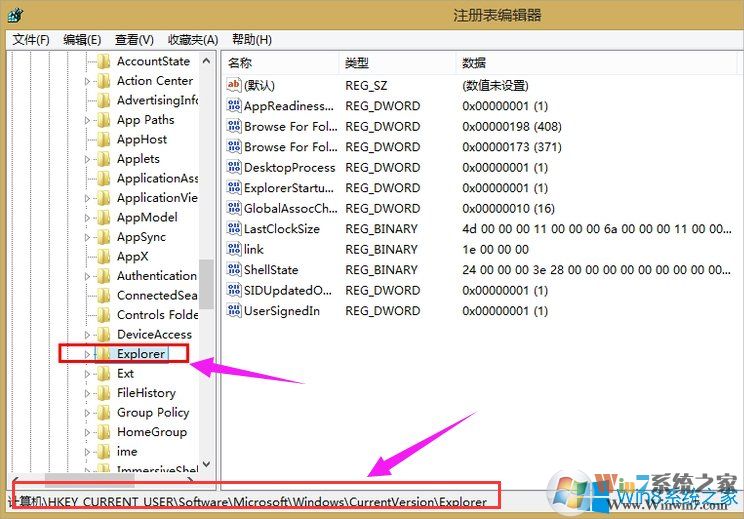The width and height of the screenshot is (744, 519).
Task: Expand the App Paths tree node
Action: coord(87,120)
